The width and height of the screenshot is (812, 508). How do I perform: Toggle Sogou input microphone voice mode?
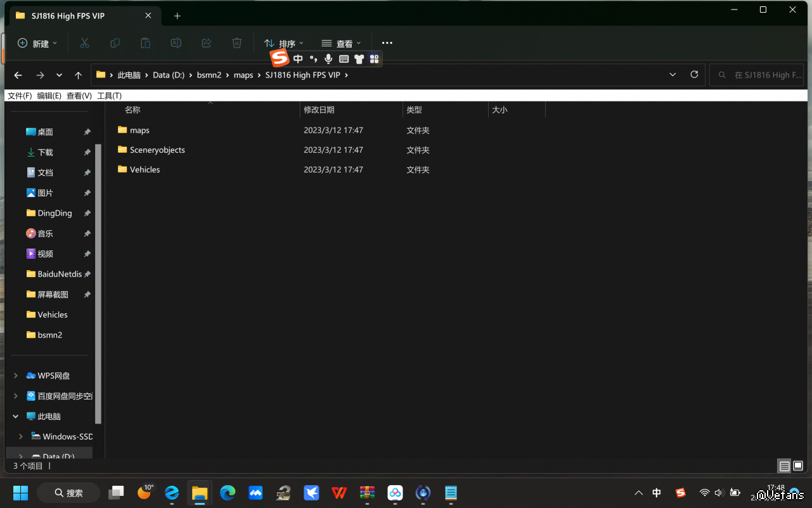point(328,59)
